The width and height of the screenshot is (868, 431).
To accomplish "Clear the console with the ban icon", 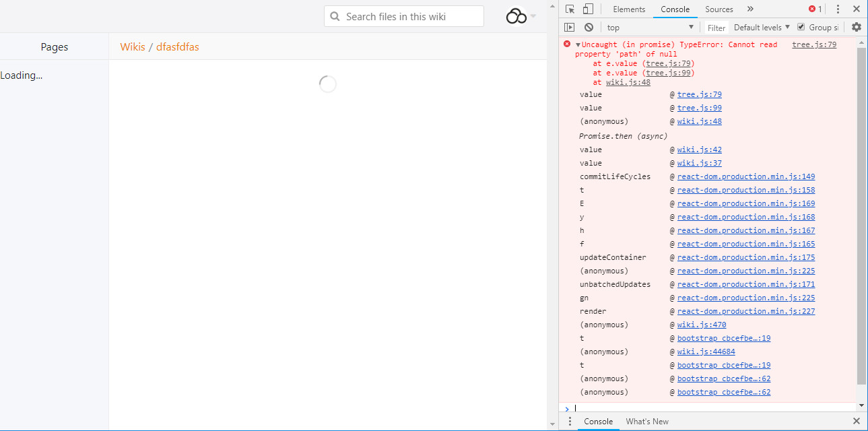I will 589,28.
